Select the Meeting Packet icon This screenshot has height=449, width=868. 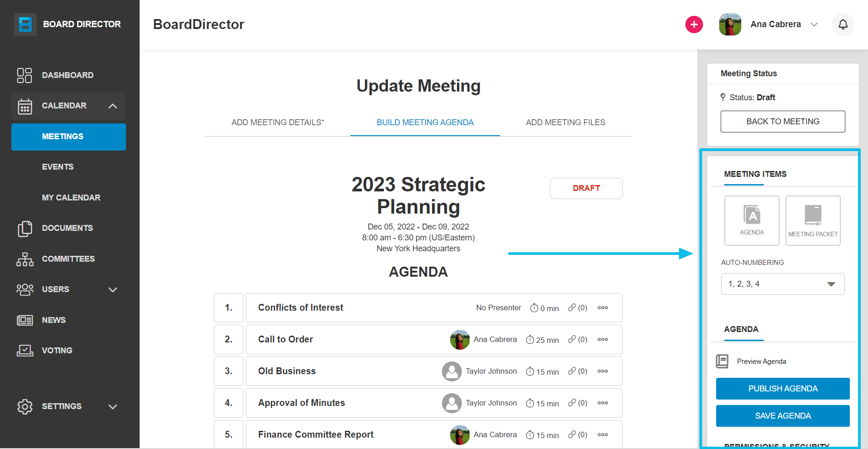[x=813, y=220]
